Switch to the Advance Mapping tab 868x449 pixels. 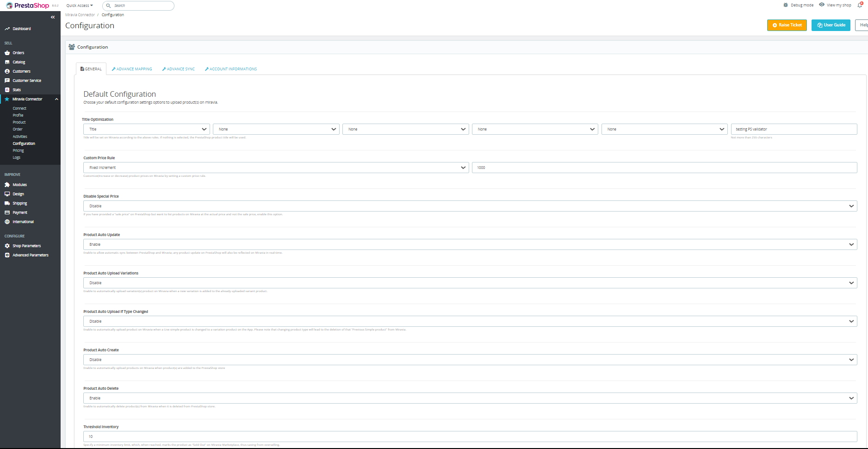point(132,69)
